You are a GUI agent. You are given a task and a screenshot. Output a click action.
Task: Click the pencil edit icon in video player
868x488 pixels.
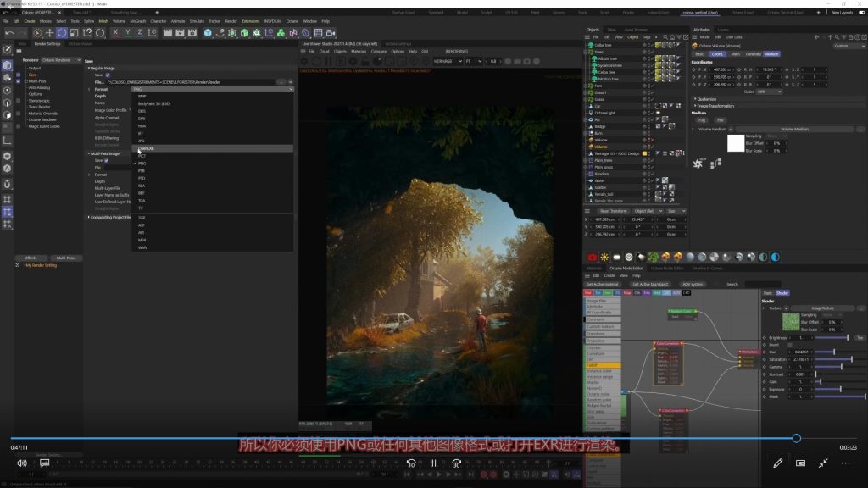pos(777,463)
